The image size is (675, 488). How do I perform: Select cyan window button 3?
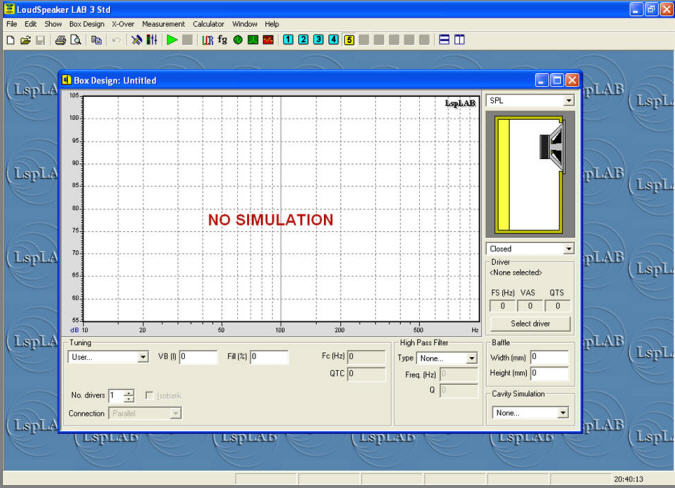click(x=319, y=40)
